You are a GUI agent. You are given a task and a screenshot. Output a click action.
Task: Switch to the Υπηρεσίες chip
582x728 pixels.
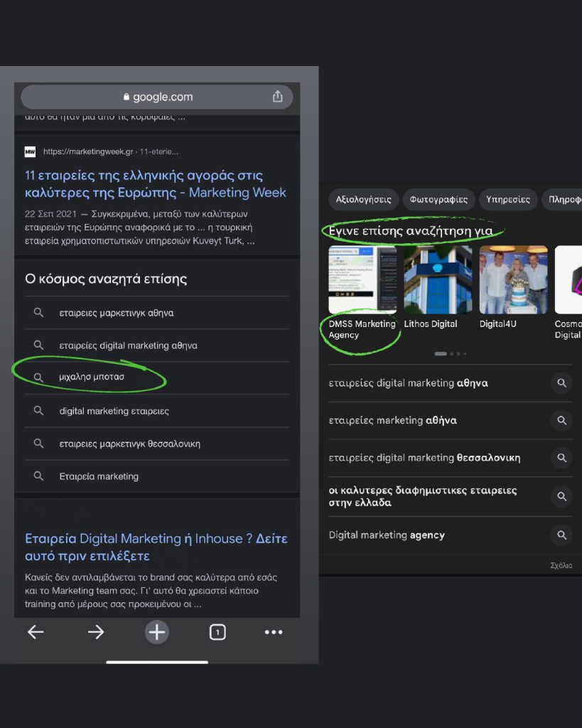pos(508,199)
